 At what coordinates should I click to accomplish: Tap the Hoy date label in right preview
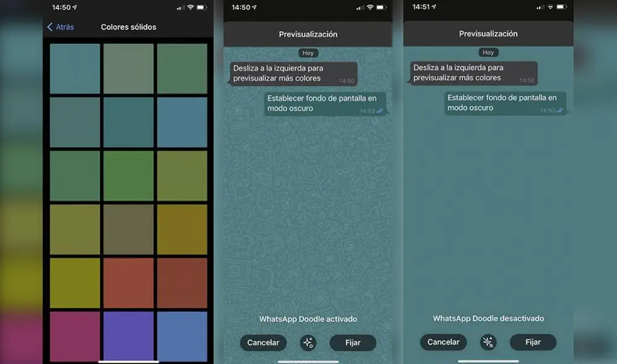tap(488, 53)
